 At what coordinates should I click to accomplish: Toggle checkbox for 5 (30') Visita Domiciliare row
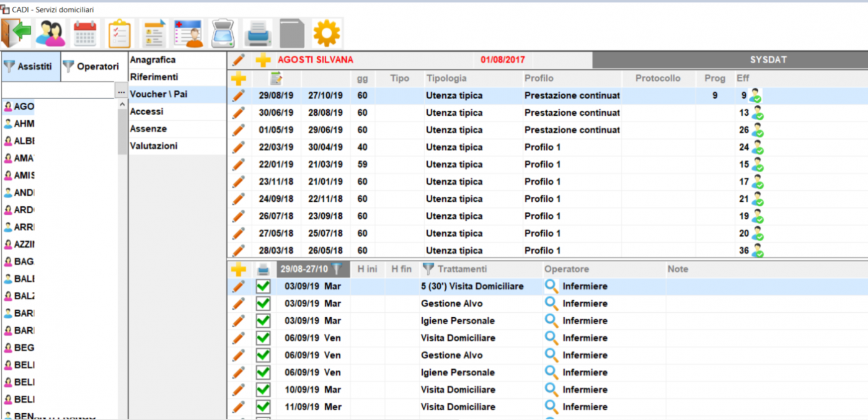tap(263, 286)
